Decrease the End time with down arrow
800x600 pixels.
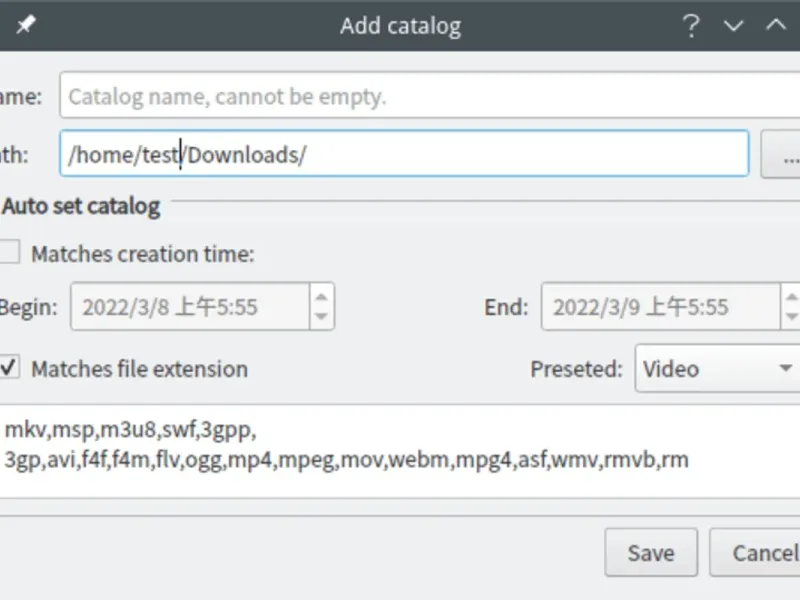pyautogui.click(x=791, y=317)
